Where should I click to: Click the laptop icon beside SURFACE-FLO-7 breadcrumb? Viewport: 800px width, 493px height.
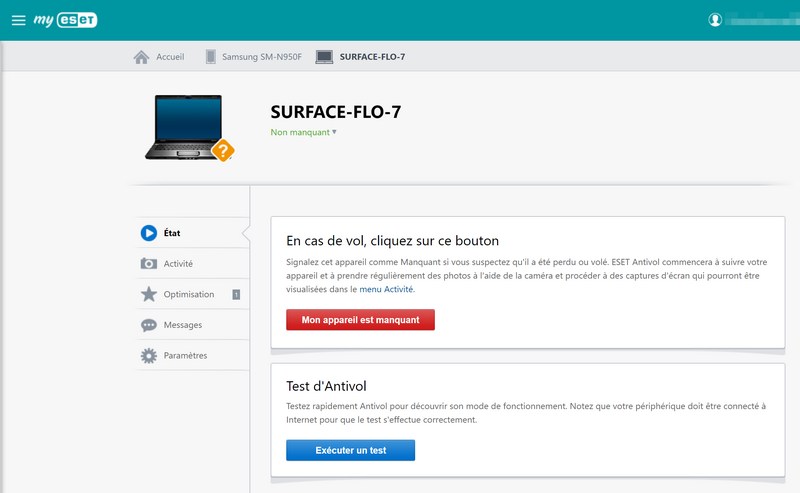click(324, 57)
